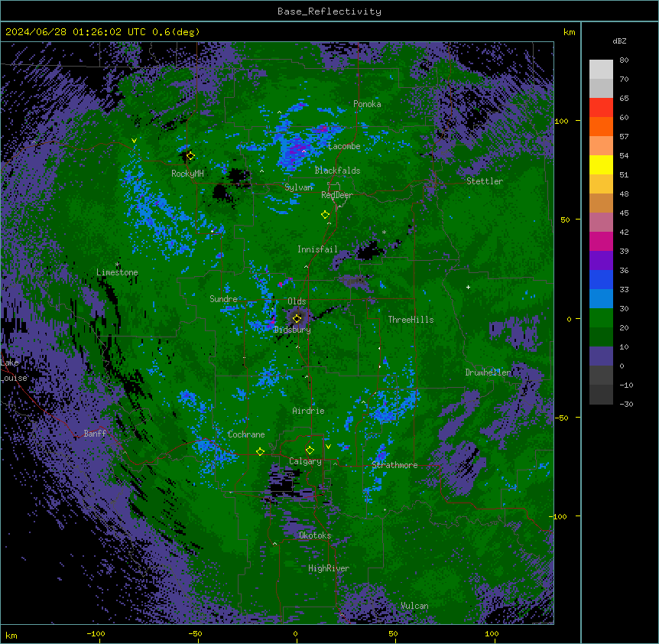Click the asterisk marker above Limestone label
659x644 pixels.
[117, 265]
